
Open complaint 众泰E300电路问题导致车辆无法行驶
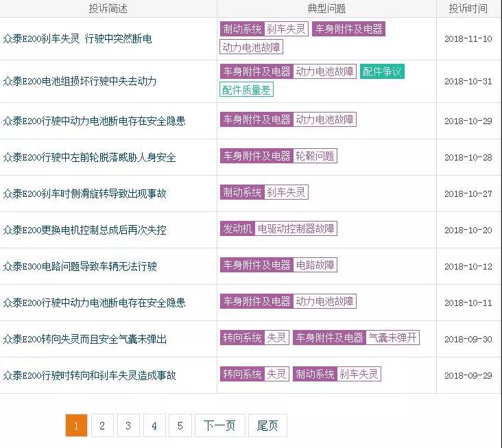tap(80, 266)
